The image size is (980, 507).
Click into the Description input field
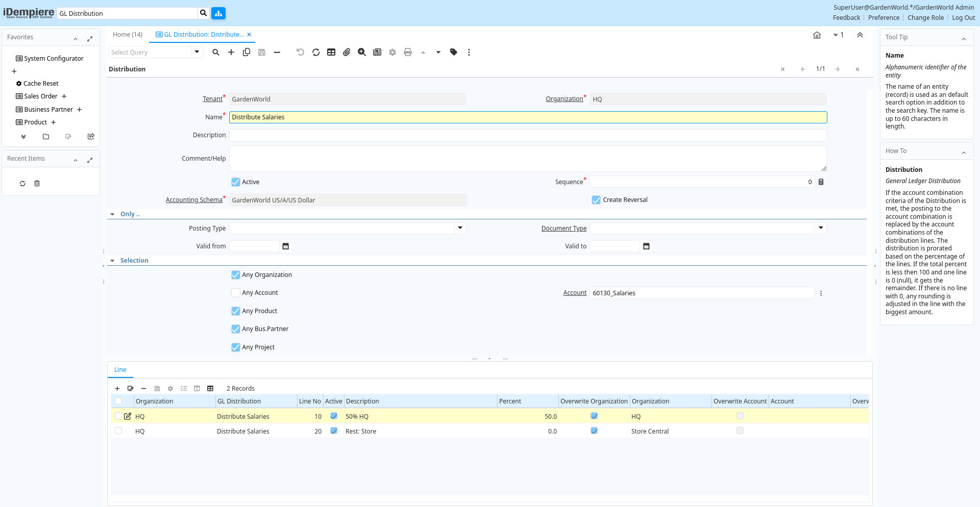tap(528, 135)
